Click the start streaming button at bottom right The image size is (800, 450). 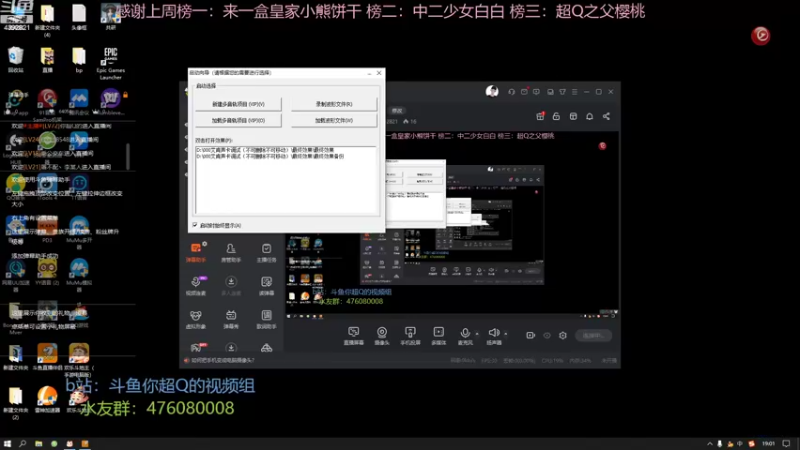593,335
